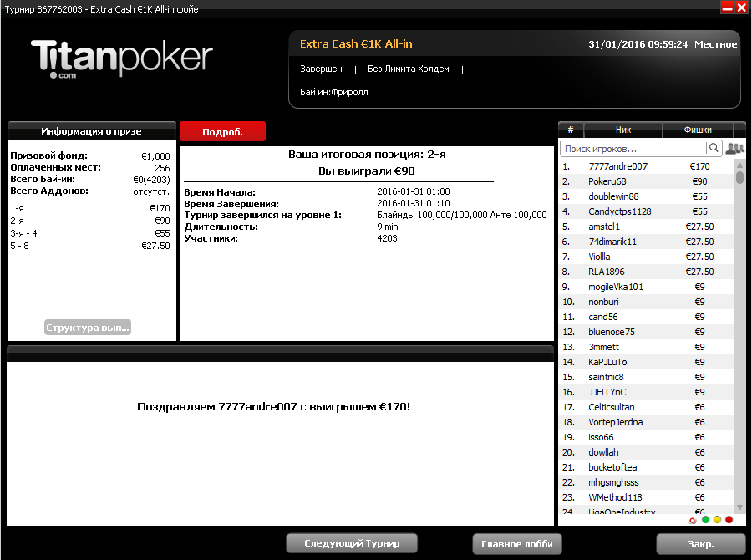Click the Длительность value 9 min
This screenshot has width=752, height=560.
(388, 227)
